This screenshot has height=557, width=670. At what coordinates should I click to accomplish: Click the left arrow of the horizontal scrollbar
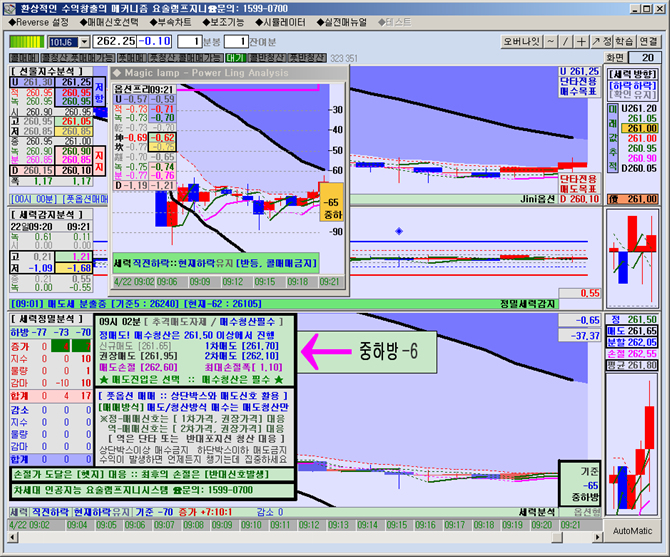[x=13, y=537]
